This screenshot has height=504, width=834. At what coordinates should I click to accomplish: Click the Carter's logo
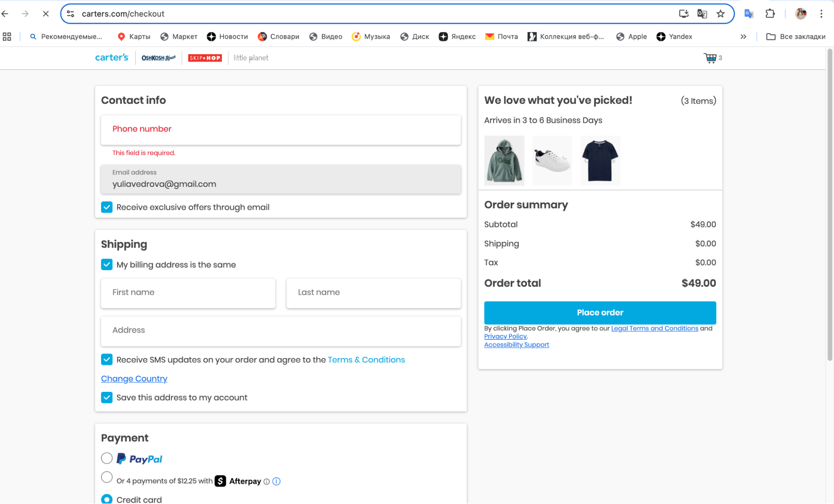(112, 58)
